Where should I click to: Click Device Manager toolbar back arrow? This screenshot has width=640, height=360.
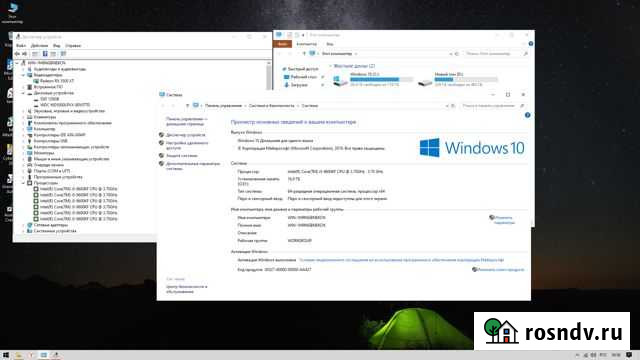pos(17,54)
